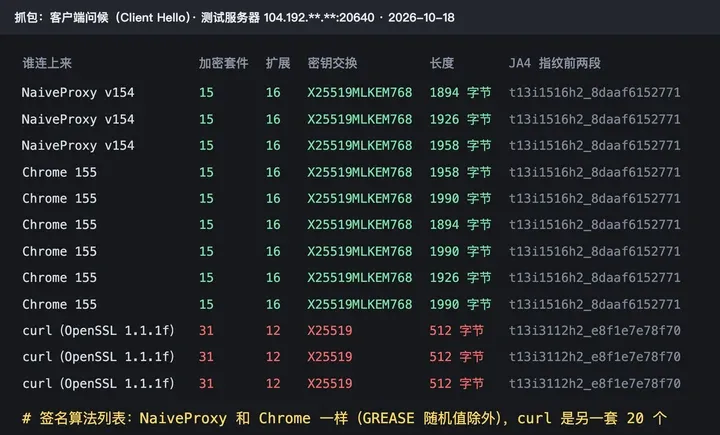Click JA4 fingerprint in NaiveProxy 1926 字节 row

(595, 119)
